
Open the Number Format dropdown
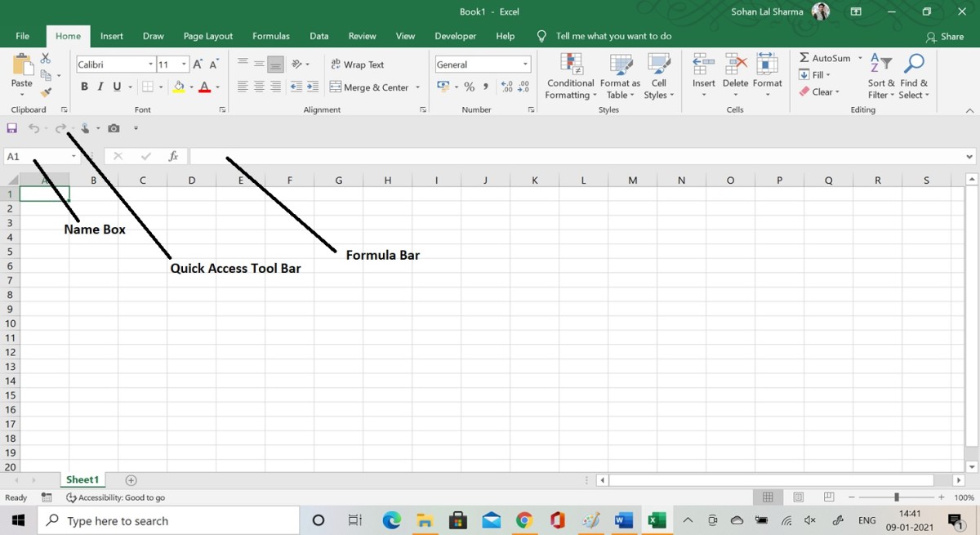[x=525, y=64]
